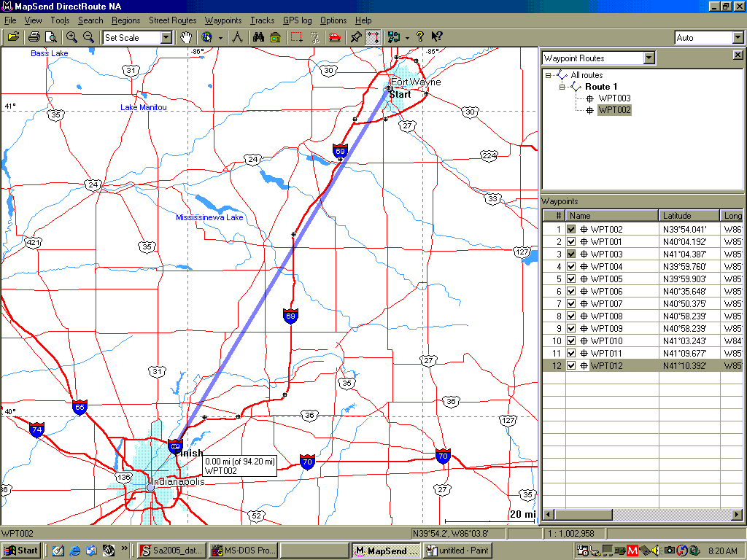Click the Fort Wayne city label
Image resolution: width=747 pixels, height=560 pixels.
416,82
